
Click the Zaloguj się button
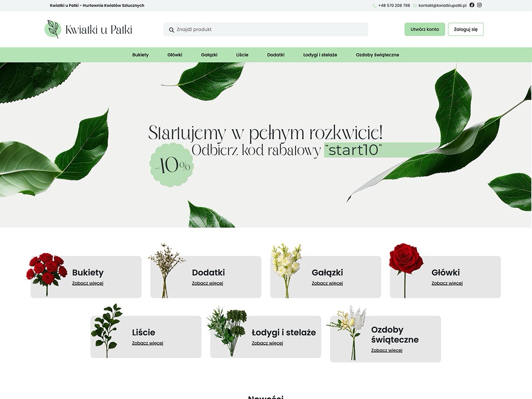point(465,29)
